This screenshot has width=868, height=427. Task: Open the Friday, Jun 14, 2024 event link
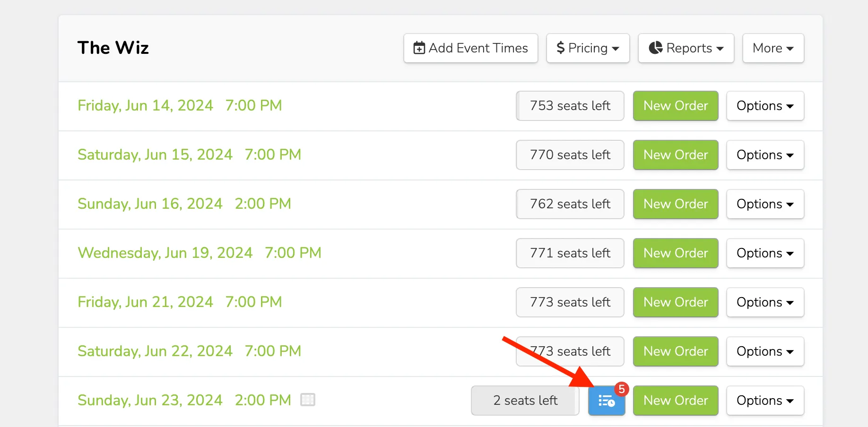tap(180, 105)
